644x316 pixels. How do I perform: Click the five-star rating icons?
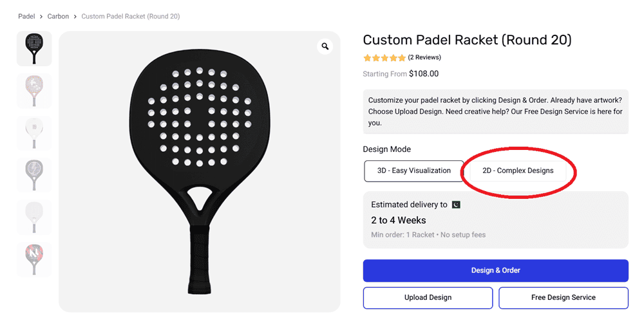pyautogui.click(x=384, y=58)
